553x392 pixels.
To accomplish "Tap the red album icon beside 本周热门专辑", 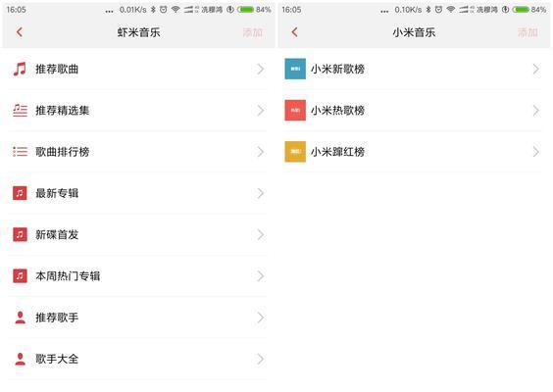I will pos(20,276).
